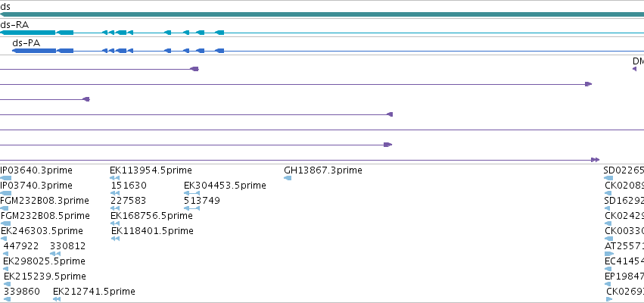This screenshot has width=644, height=303.
Task: Click the 513749 feature label
Action: tap(201, 201)
